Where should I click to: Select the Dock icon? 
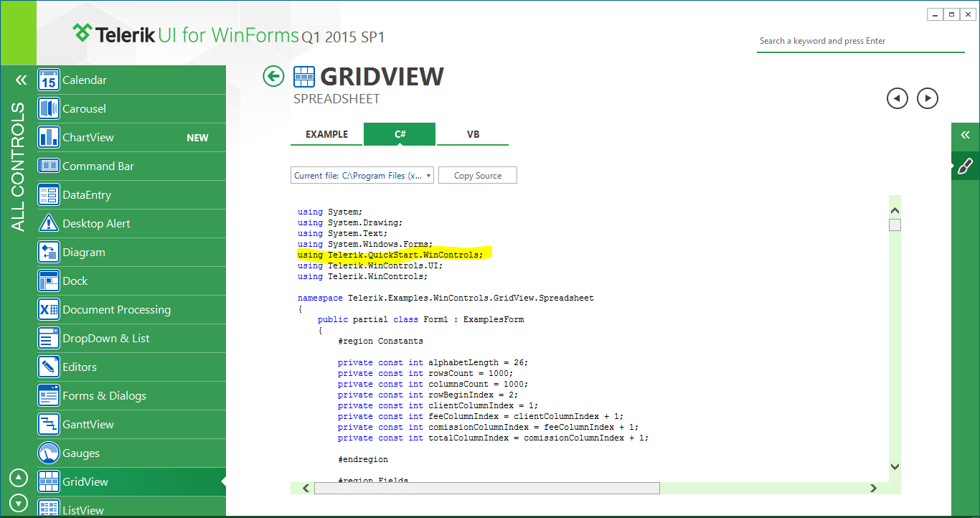[x=48, y=281]
